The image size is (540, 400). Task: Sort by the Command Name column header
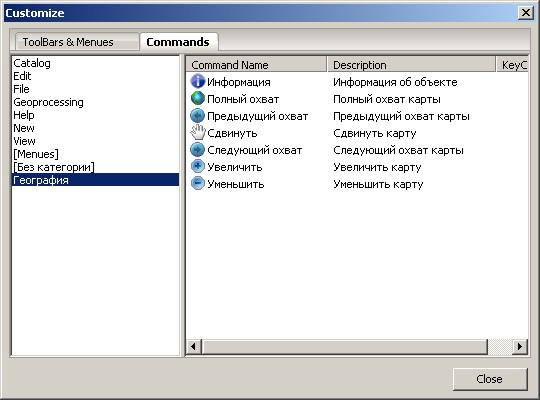[x=256, y=65]
